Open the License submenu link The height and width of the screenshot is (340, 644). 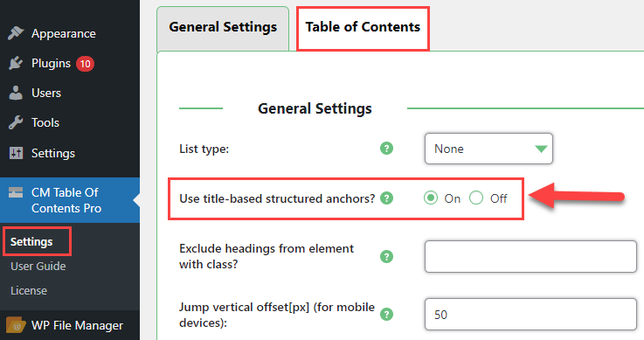(x=29, y=291)
